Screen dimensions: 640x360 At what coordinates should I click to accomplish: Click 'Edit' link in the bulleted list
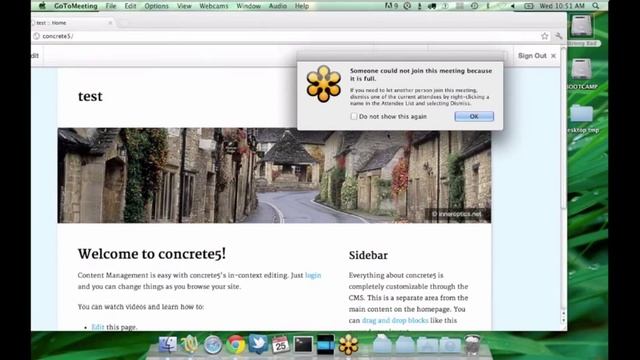98,327
